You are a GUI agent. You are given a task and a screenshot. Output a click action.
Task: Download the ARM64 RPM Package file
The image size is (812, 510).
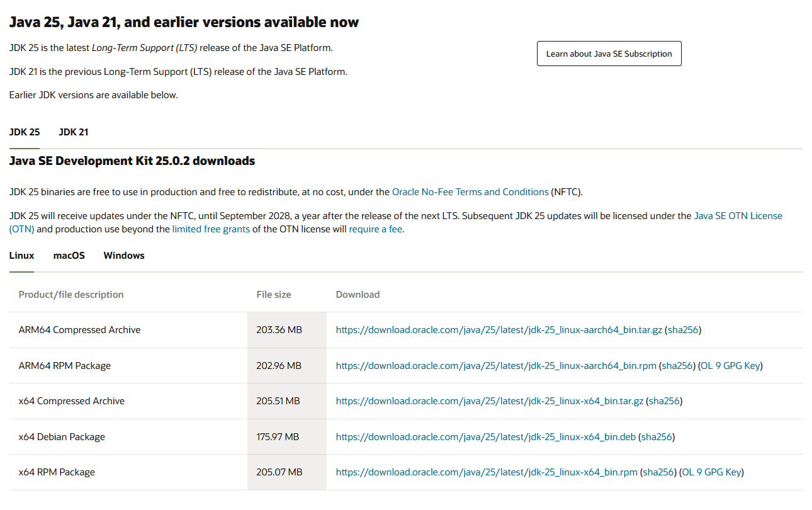(x=496, y=366)
